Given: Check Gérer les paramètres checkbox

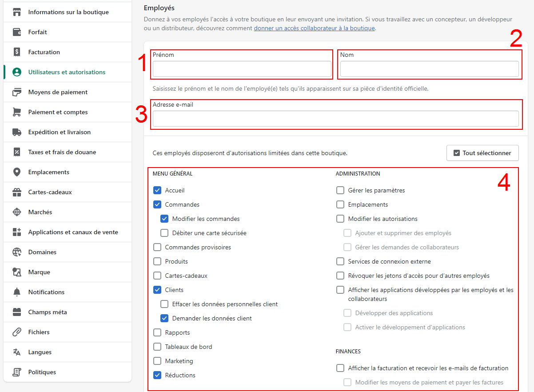Looking at the screenshot, I should tap(340, 190).
